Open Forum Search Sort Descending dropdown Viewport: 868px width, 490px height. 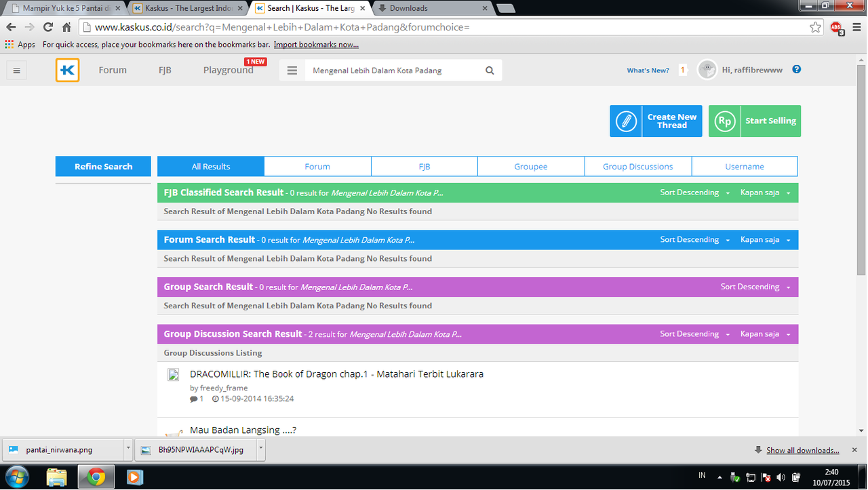pos(695,240)
